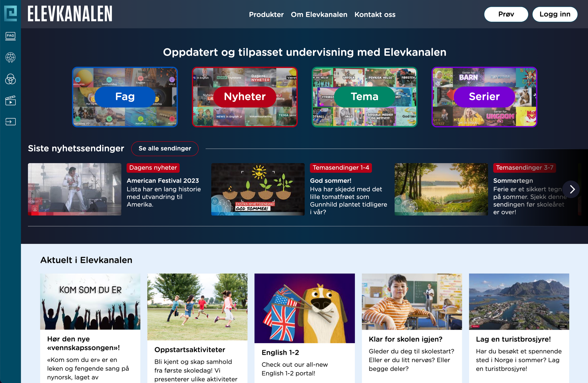Click the text starting 'Har du besøkt et spennende'
The height and width of the screenshot is (383, 588).
tap(519, 360)
